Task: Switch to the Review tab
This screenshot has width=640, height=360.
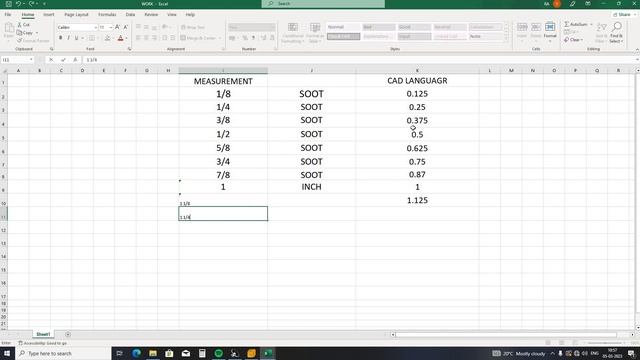Action: tap(151, 14)
